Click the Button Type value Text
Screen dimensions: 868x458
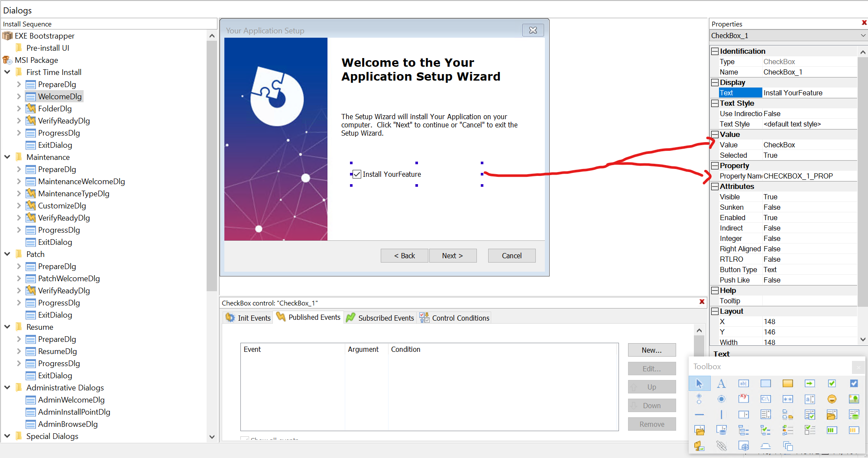810,270
